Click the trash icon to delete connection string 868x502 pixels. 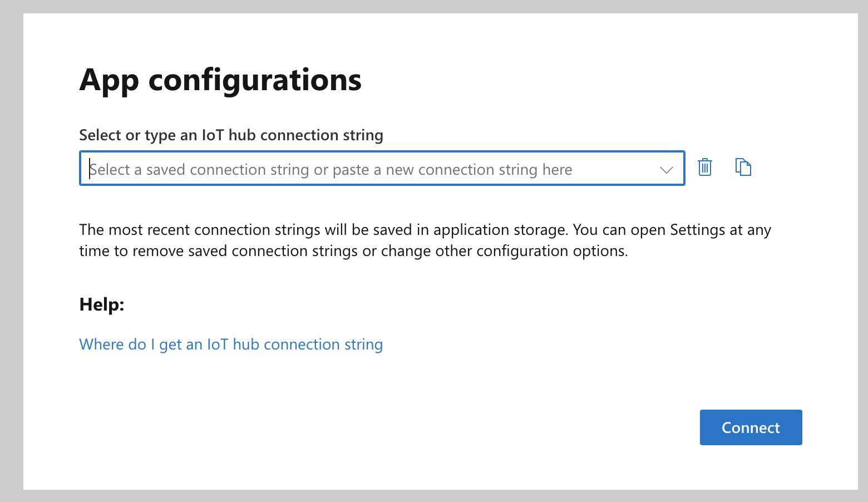point(705,167)
